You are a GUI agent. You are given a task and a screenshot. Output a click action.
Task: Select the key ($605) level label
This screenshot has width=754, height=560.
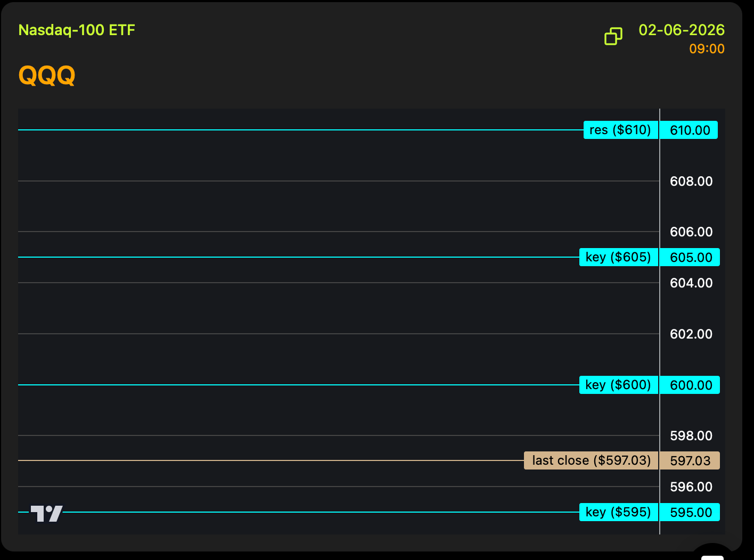[618, 257]
